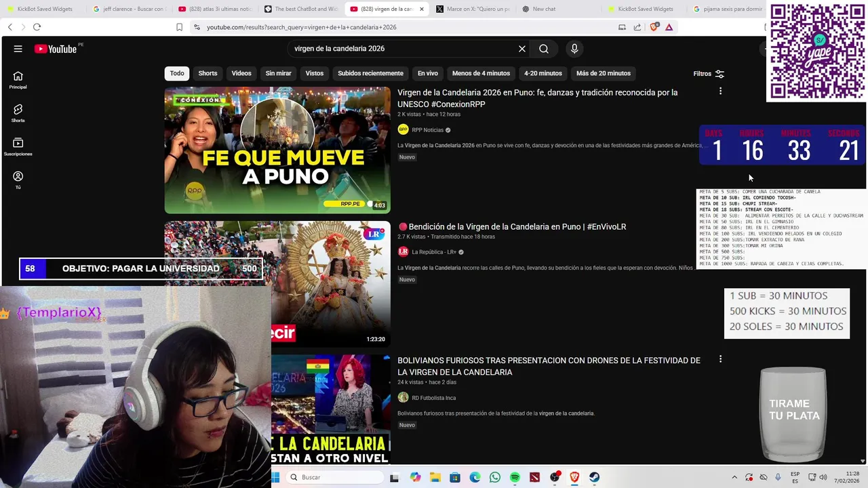Select the Todo filter chip
The width and height of the screenshot is (868, 488).
point(177,73)
